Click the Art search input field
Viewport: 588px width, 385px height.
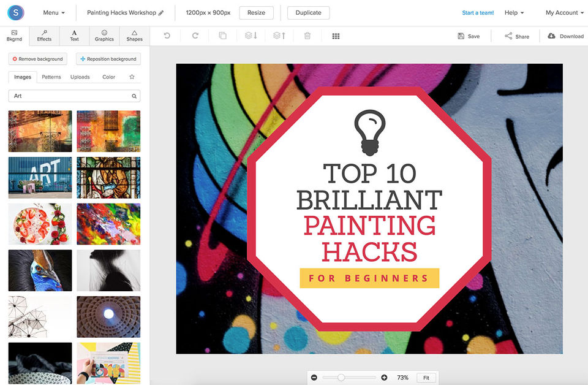coord(70,96)
